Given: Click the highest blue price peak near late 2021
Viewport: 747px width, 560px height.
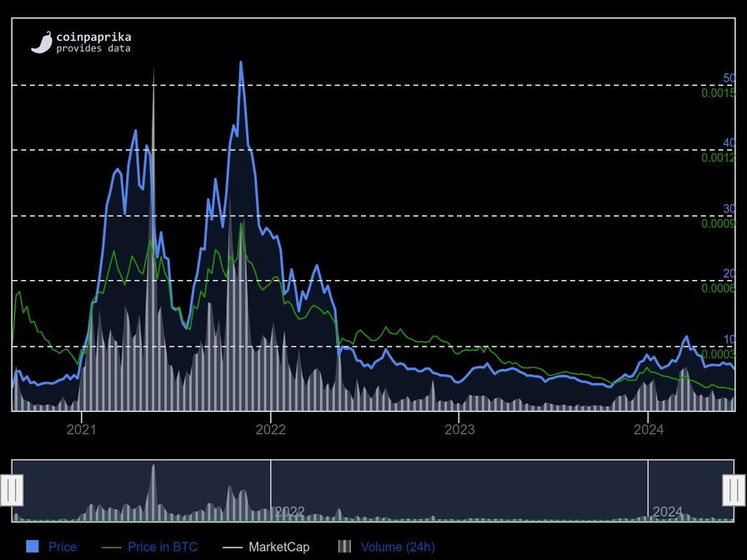Looking at the screenshot, I should pos(241,62).
